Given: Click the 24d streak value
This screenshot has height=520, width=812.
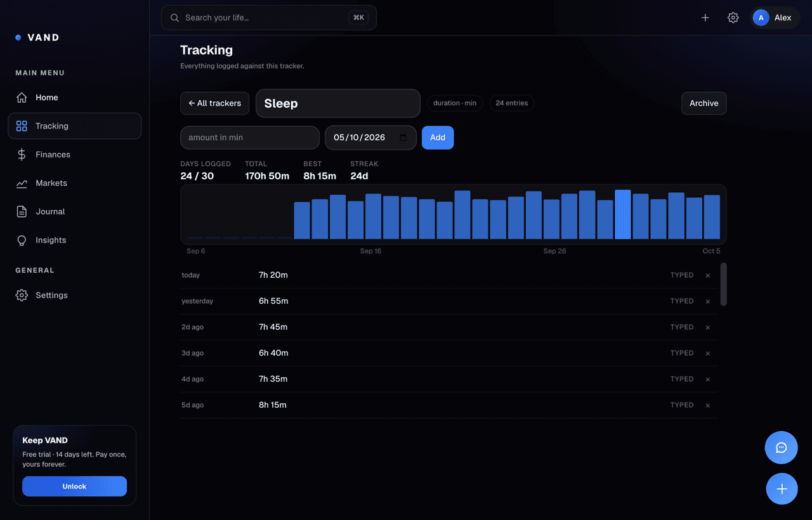Looking at the screenshot, I should (359, 176).
